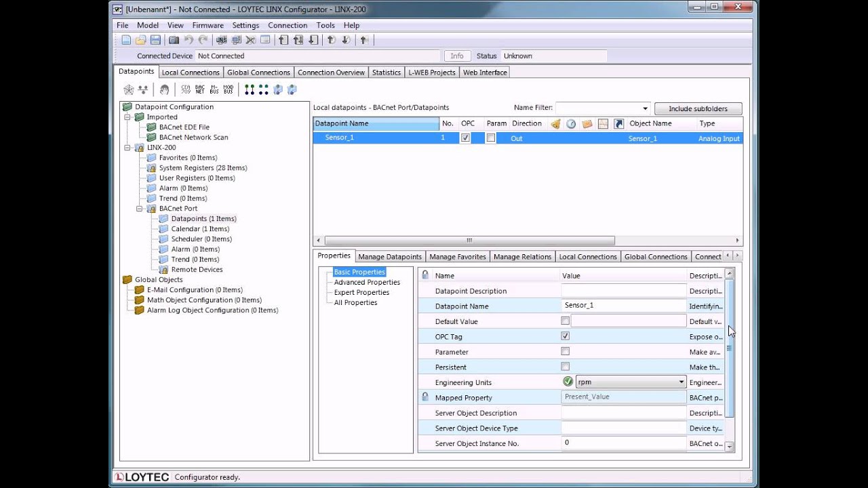The width and height of the screenshot is (868, 488).
Task: Click the clock scheduler column header icon
Action: pos(571,124)
